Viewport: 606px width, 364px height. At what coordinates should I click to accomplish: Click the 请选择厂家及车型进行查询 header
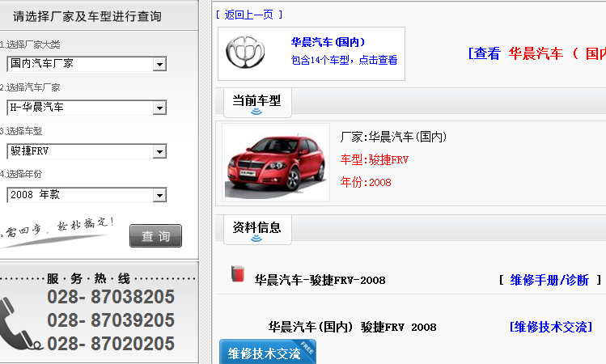point(87,16)
